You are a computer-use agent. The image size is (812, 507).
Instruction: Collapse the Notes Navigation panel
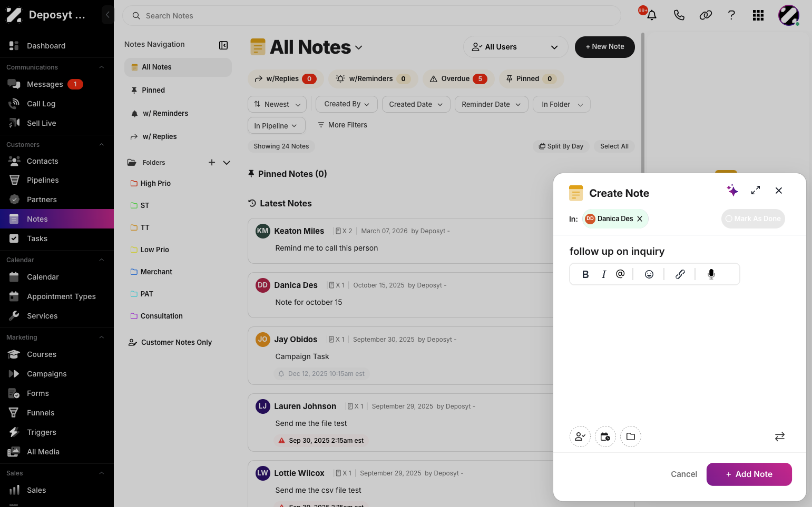(223, 45)
